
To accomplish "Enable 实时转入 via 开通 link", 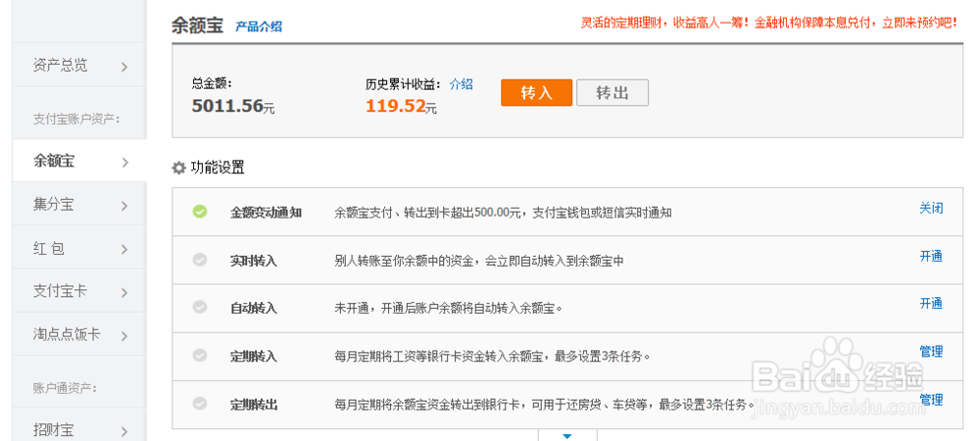I will pos(930,256).
